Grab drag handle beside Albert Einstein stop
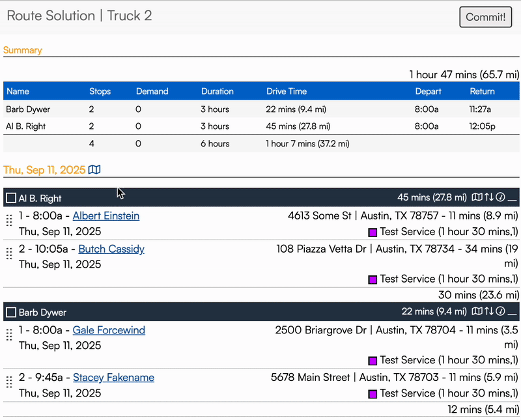The width and height of the screenshot is (521, 420). pos(9,221)
